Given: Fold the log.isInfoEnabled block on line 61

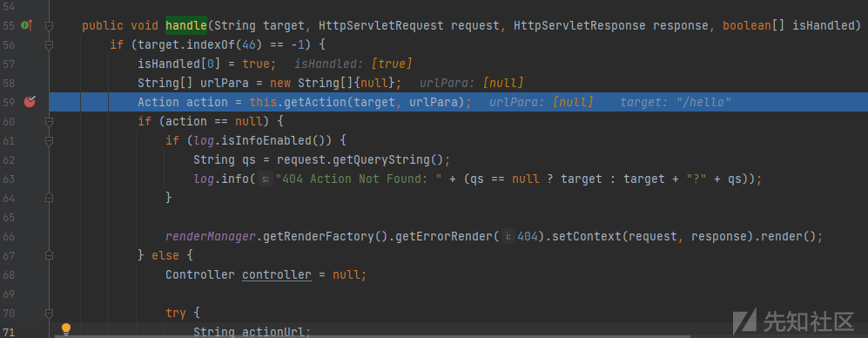Looking at the screenshot, I should point(50,141).
